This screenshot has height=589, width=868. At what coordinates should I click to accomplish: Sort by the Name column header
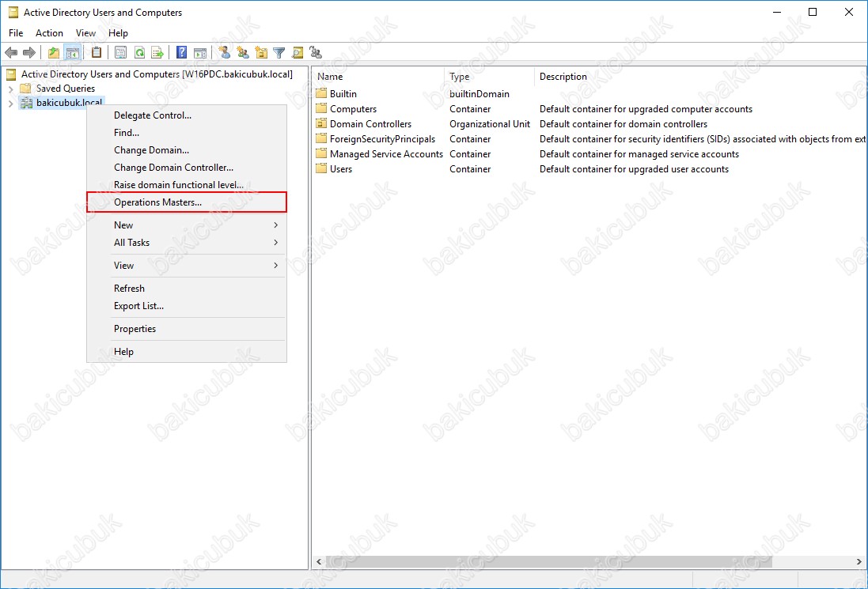coord(379,77)
